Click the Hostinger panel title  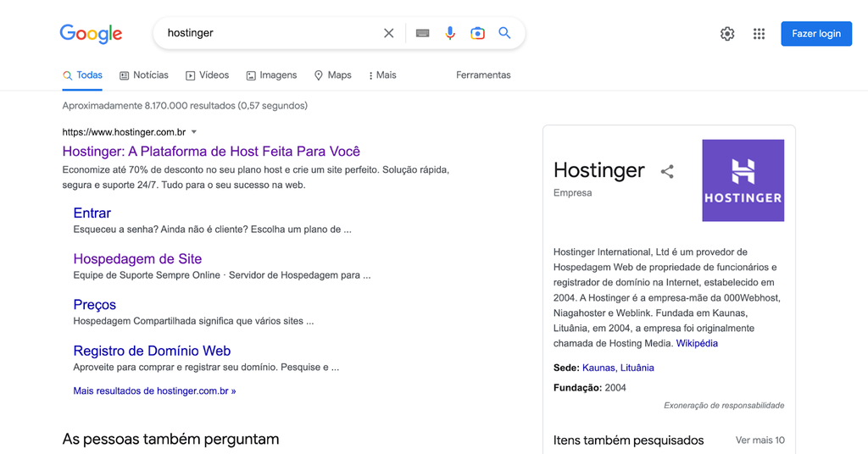599,170
